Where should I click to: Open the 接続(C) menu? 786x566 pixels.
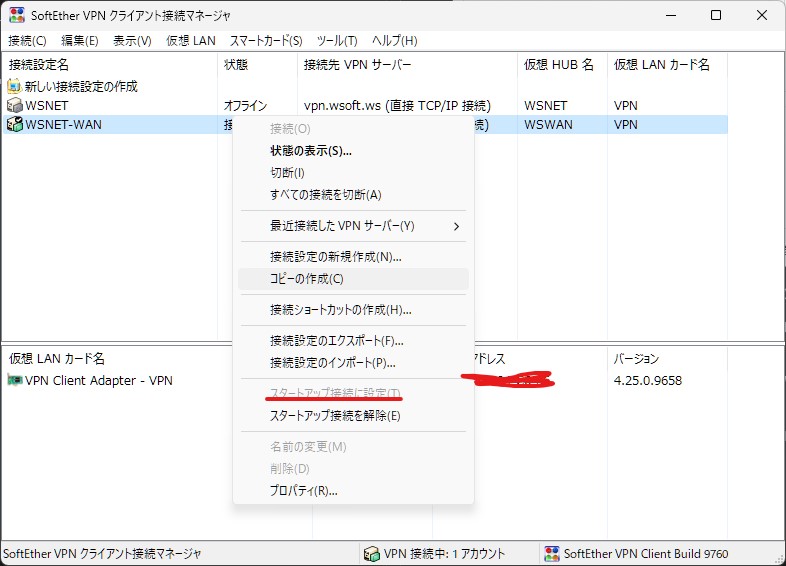pyautogui.click(x=27, y=41)
